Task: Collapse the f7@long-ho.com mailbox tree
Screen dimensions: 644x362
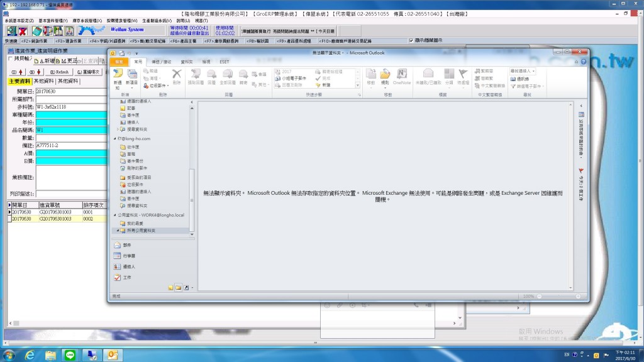Action: [x=115, y=139]
